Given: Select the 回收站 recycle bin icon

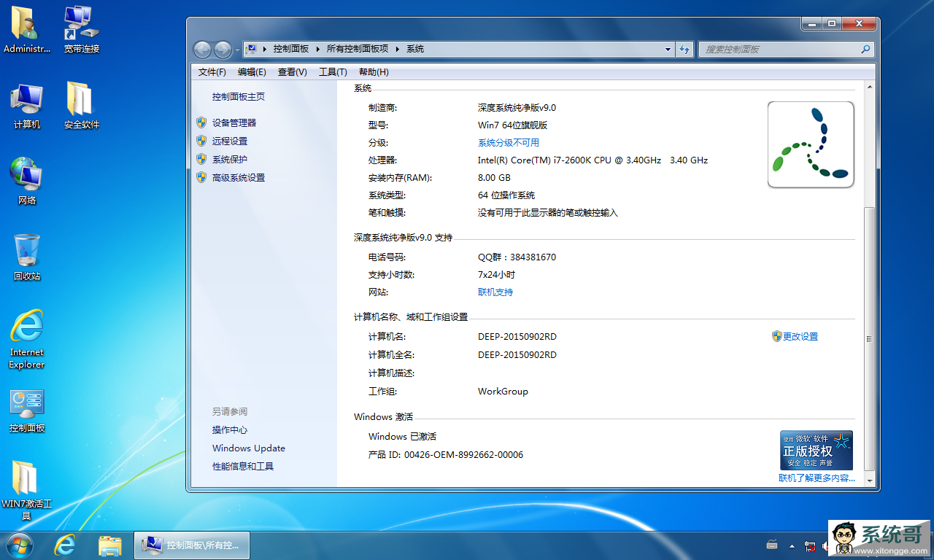Looking at the screenshot, I should [x=27, y=257].
